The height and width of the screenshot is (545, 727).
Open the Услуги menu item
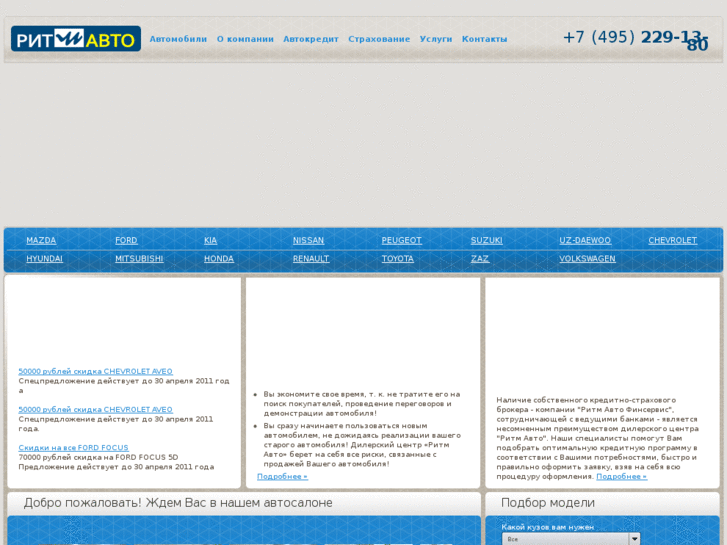(x=436, y=39)
